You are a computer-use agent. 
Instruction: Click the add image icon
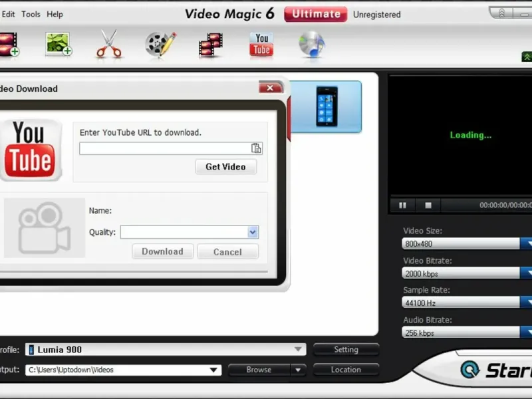59,44
